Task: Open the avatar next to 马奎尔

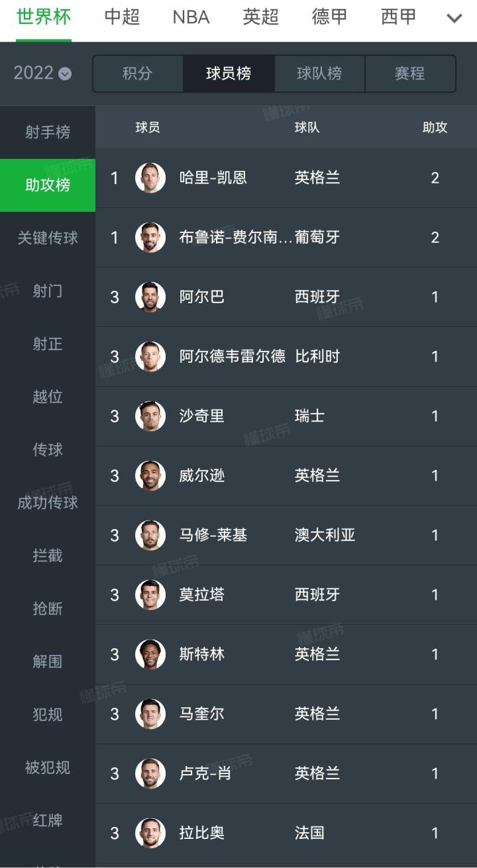Action: pos(150,714)
